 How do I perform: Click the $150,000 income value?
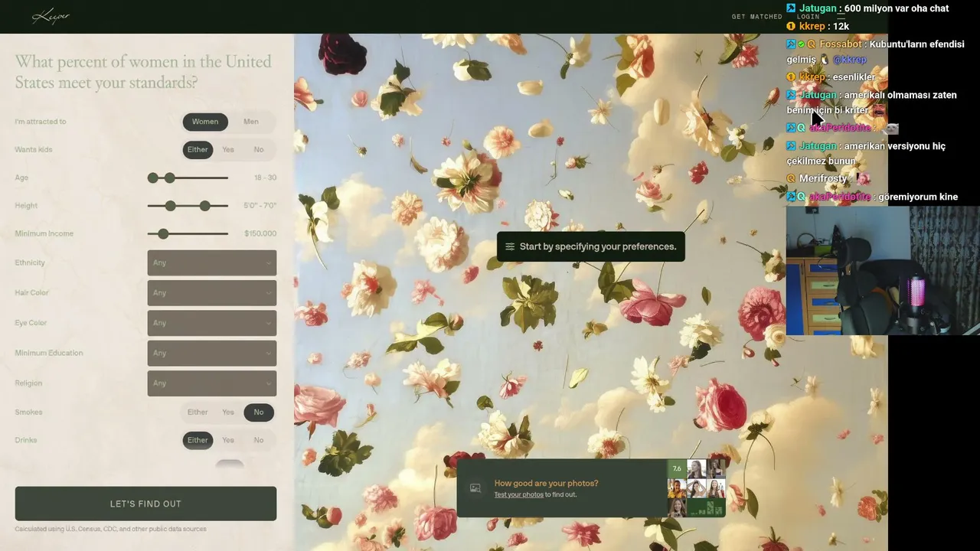click(x=260, y=233)
